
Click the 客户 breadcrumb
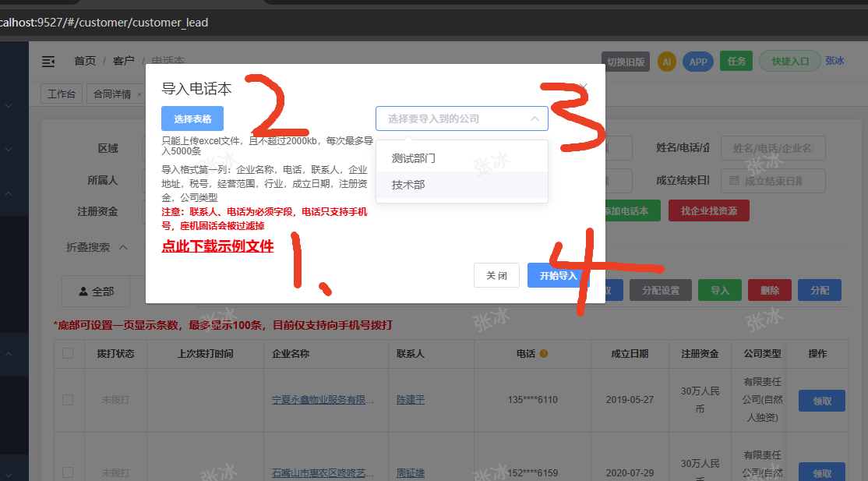(x=123, y=61)
